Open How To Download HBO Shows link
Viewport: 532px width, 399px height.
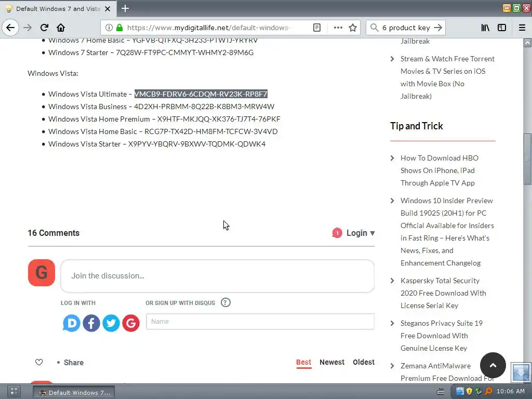[440, 170]
